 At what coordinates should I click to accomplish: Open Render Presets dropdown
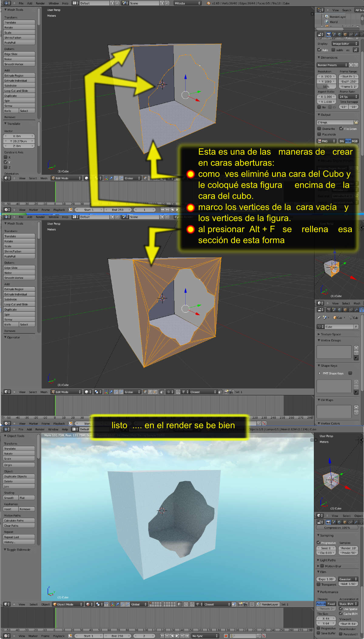(332, 65)
